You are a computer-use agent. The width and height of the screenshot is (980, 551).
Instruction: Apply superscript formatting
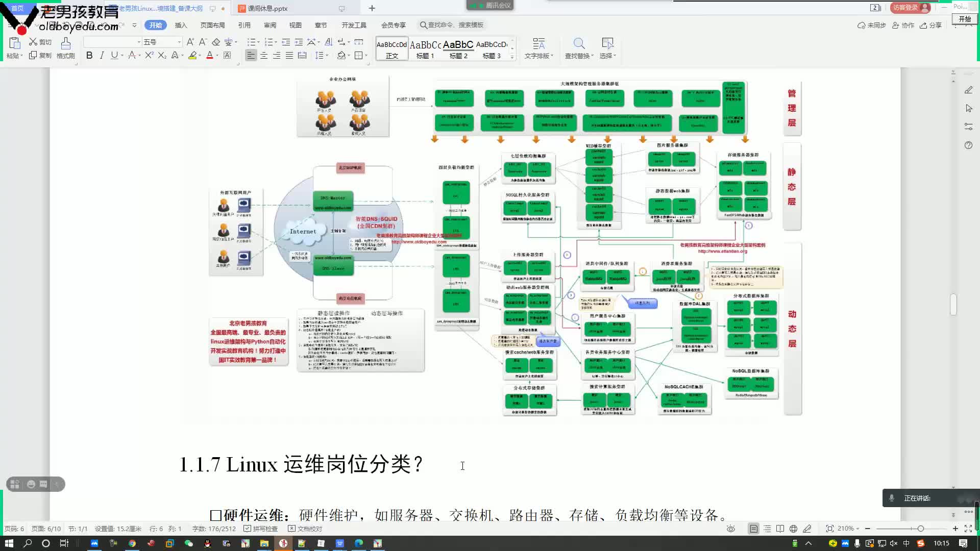[149, 55]
